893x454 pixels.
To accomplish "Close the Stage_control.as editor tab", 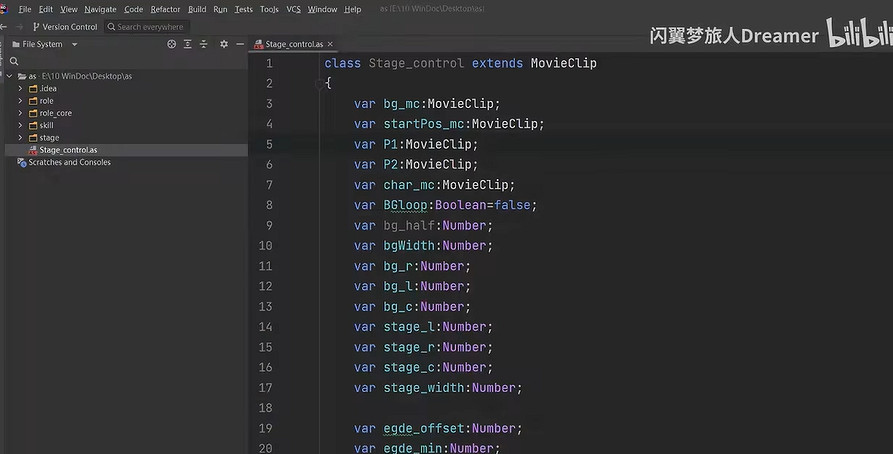I will point(331,45).
